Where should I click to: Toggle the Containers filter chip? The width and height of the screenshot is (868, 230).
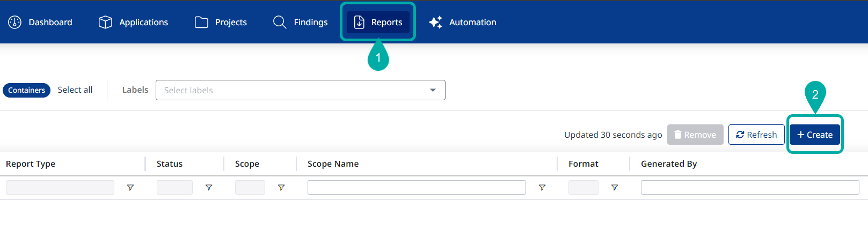point(27,90)
